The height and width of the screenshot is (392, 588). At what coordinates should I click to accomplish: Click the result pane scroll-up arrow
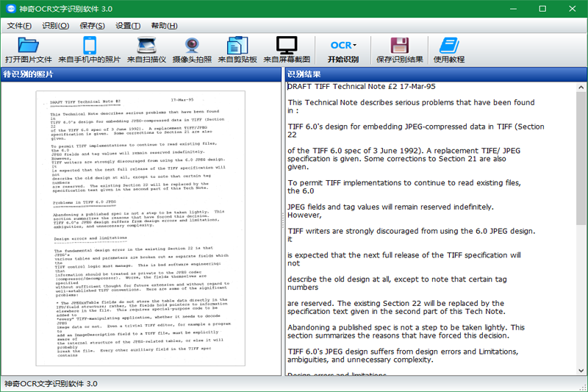(x=581, y=88)
